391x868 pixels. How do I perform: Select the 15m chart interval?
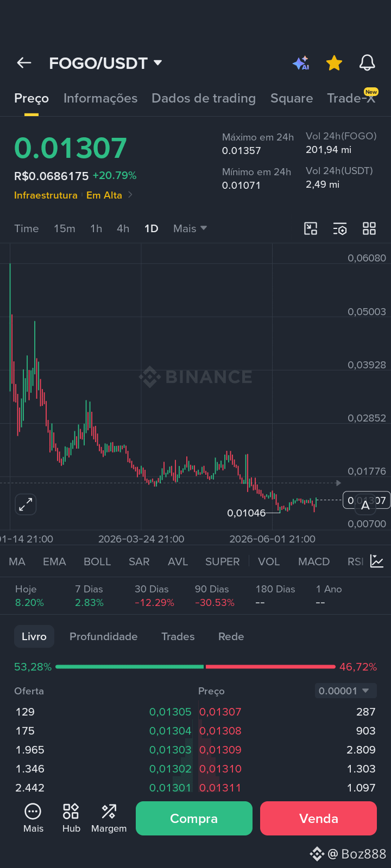(65, 228)
